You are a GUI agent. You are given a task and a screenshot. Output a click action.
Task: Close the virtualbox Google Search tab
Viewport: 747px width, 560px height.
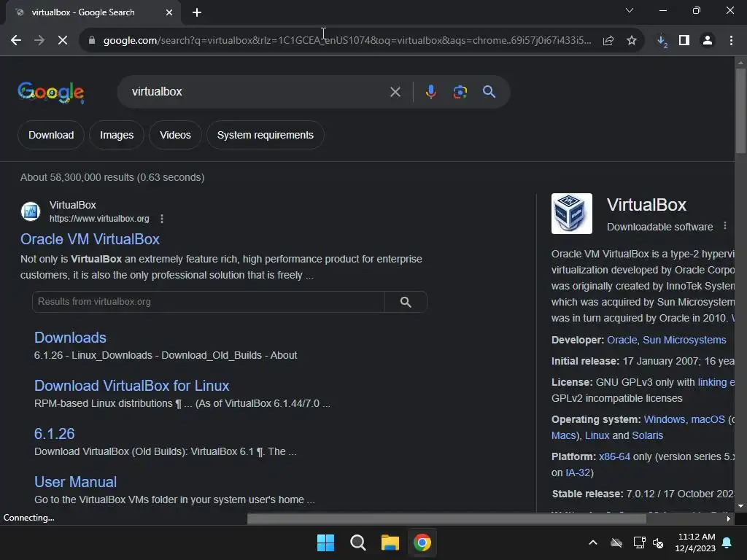169,12
